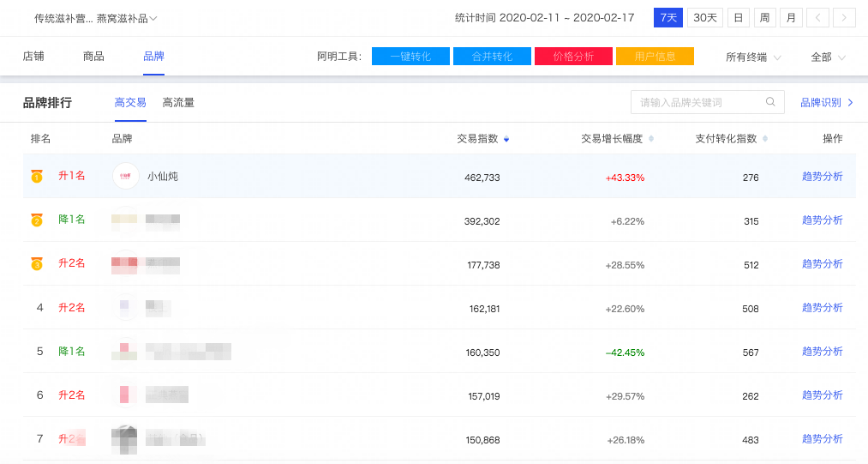Screen dimensions: 868x464
Task: Sort by 支付转化指数 column icon
Action: click(x=765, y=139)
